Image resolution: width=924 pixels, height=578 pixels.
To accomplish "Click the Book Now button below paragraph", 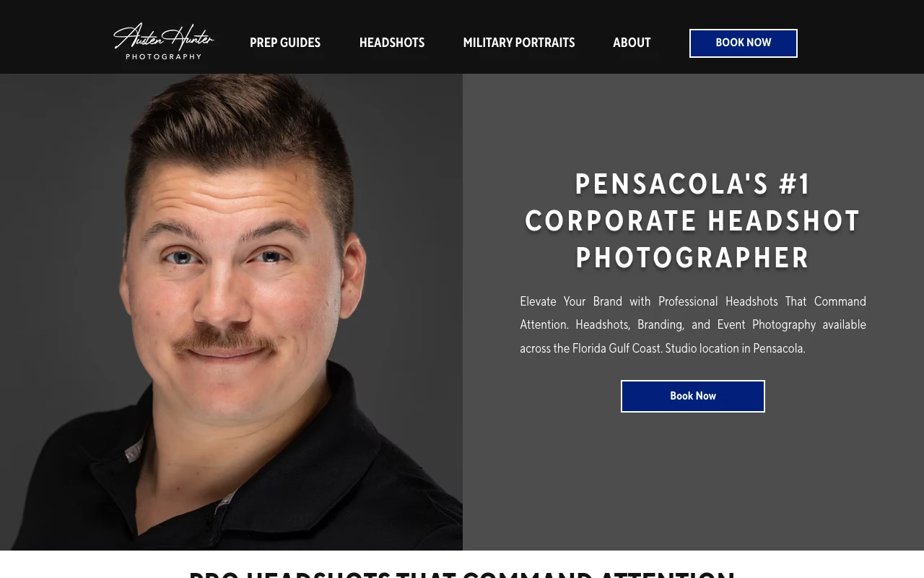I will 693,397.
